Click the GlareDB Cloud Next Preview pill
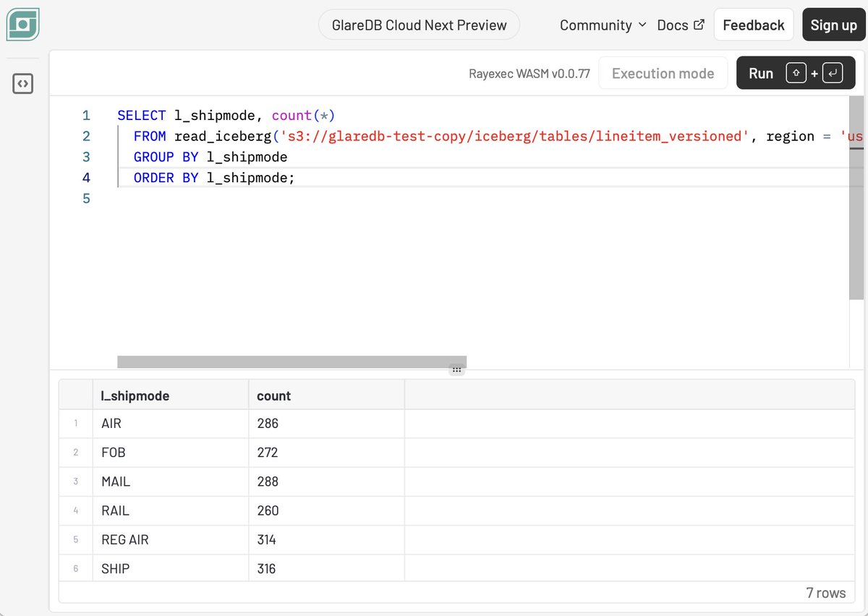Image resolution: width=868 pixels, height=616 pixels. [x=419, y=25]
